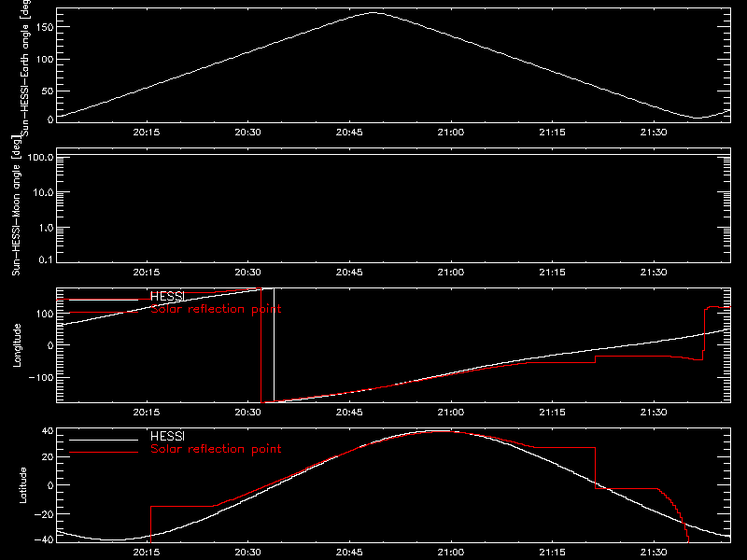The height and width of the screenshot is (560, 747).
Task: Click white HESSI legend line in Latitude plot
Action: pos(104,440)
